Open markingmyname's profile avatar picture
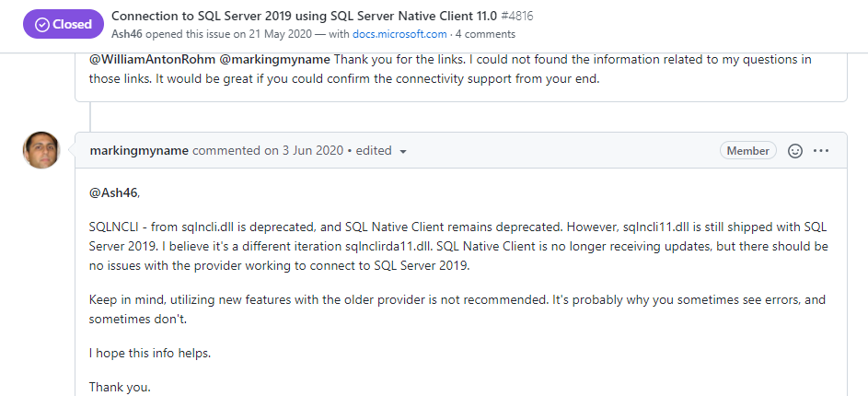The height and width of the screenshot is (396, 868). [x=41, y=150]
